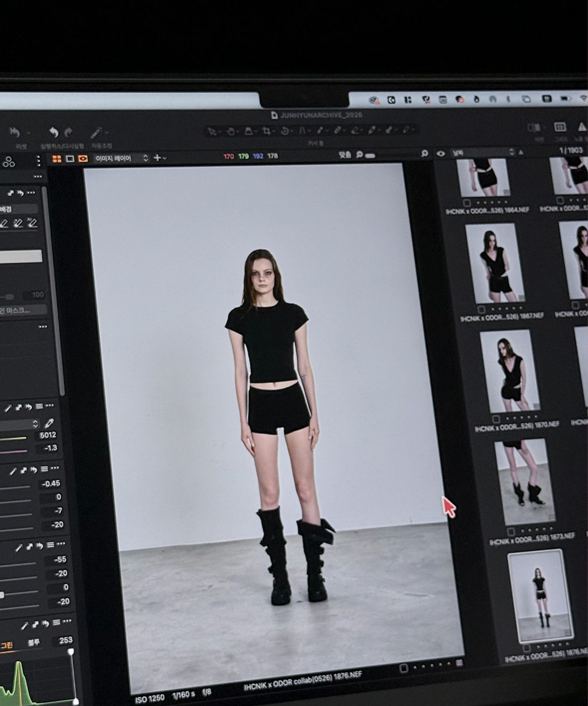Select the Rotation cursor tool
The image size is (588, 706).
[284, 131]
